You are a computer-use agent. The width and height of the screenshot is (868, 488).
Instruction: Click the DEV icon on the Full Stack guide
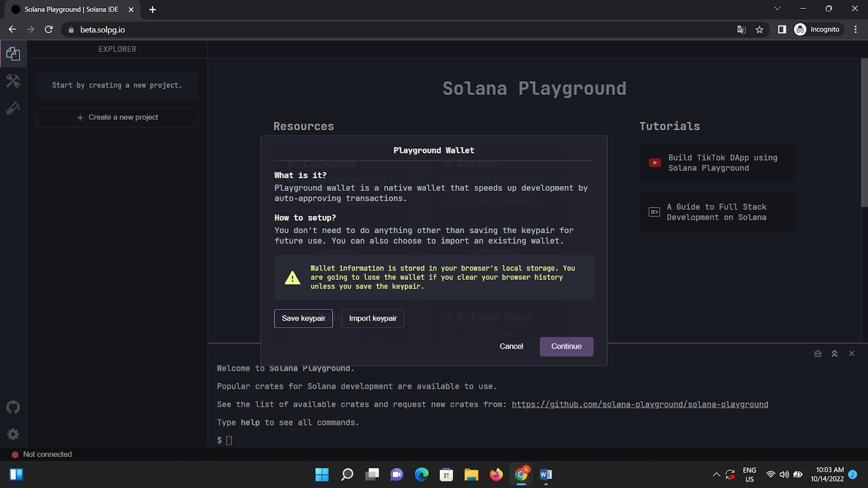pos(655,211)
